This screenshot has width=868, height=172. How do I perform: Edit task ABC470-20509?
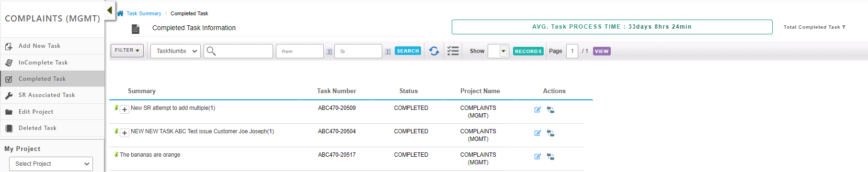pyautogui.click(x=537, y=110)
